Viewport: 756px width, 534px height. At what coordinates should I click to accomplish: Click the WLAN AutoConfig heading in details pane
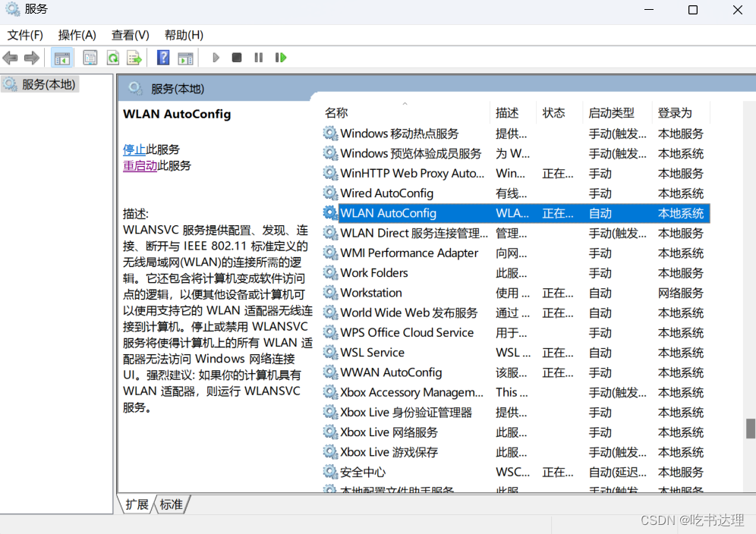click(x=177, y=115)
